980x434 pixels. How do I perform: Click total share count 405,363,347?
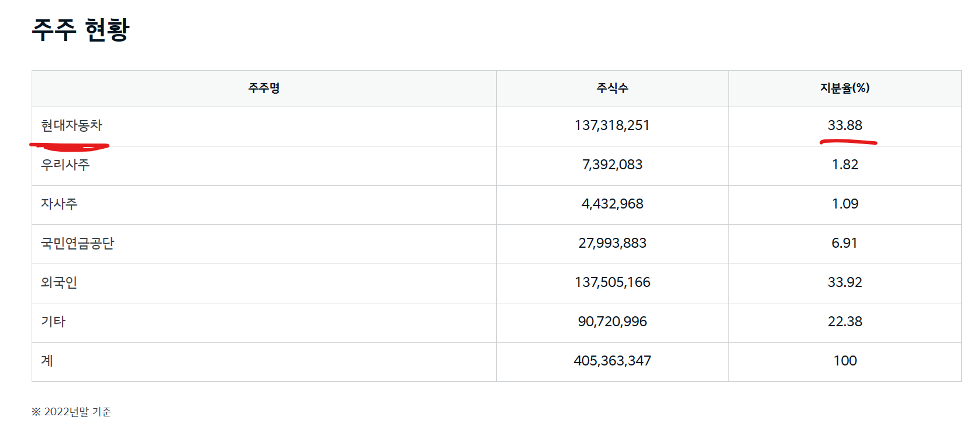[x=612, y=361]
